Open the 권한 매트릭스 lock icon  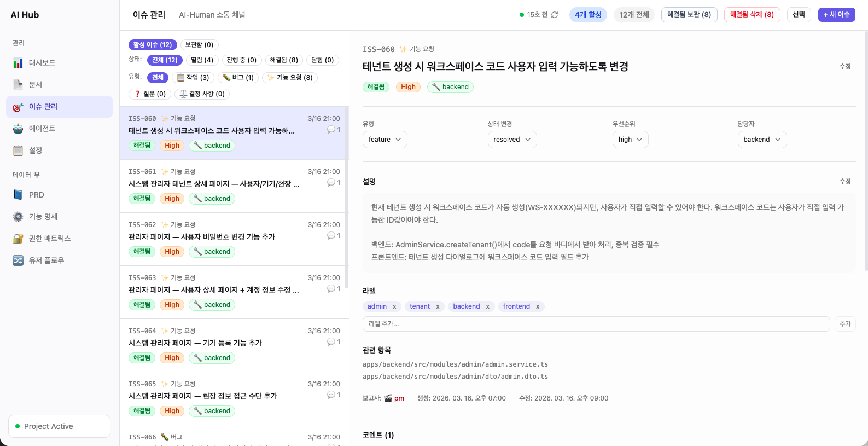pyautogui.click(x=18, y=239)
